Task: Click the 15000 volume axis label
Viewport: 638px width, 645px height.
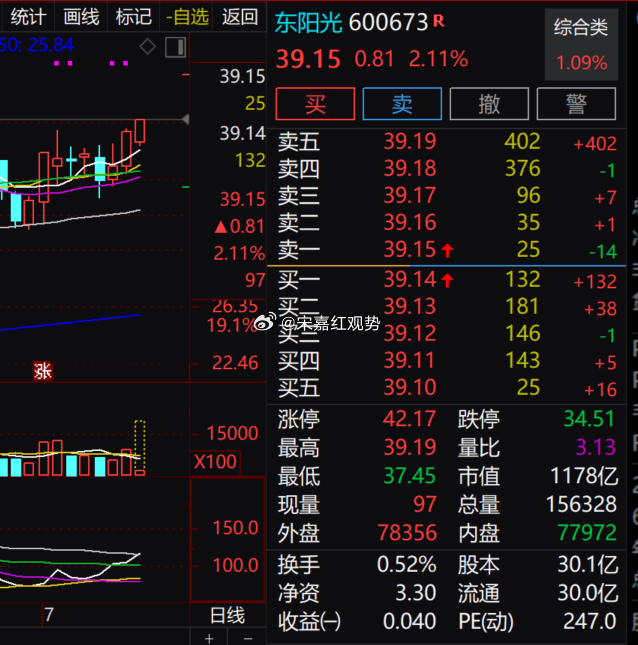Action: (x=232, y=433)
